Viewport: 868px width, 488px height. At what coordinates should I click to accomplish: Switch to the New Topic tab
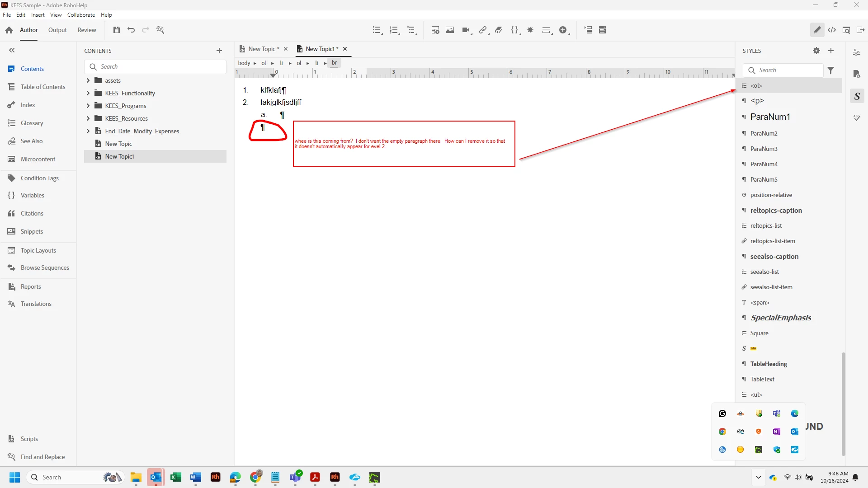click(x=262, y=49)
